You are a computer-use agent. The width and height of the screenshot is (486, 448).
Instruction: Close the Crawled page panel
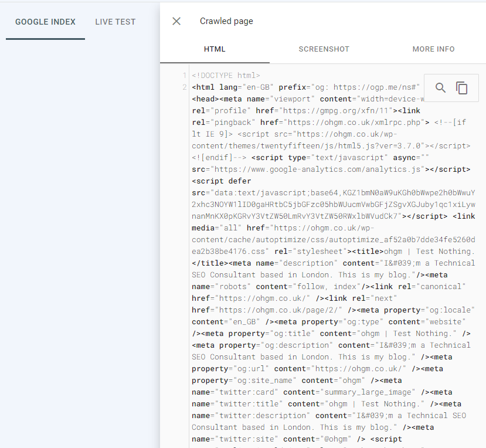(176, 21)
